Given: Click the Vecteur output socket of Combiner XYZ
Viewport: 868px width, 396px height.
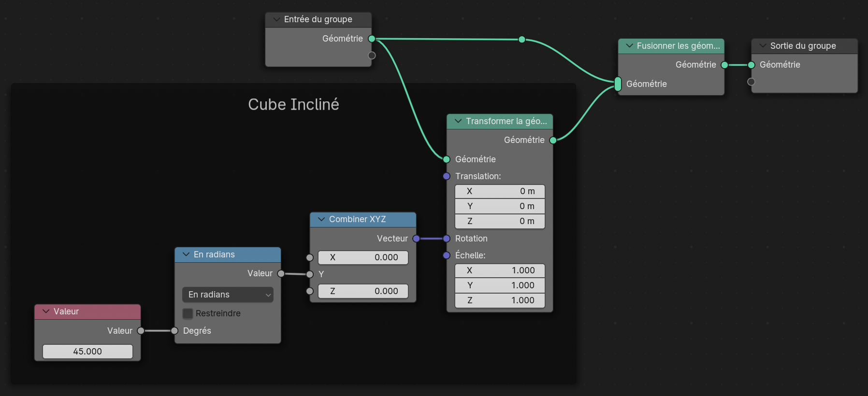Looking at the screenshot, I should pyautogui.click(x=416, y=239).
